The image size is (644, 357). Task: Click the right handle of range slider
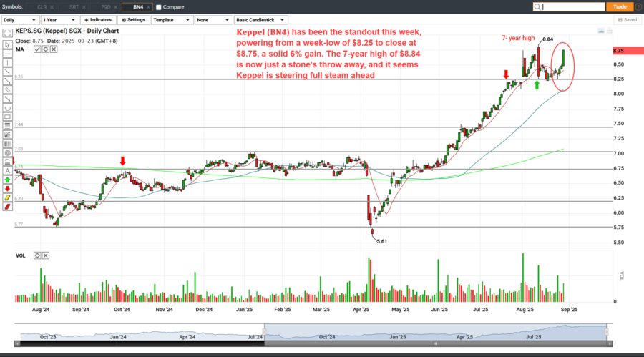pyautogui.click(x=607, y=332)
